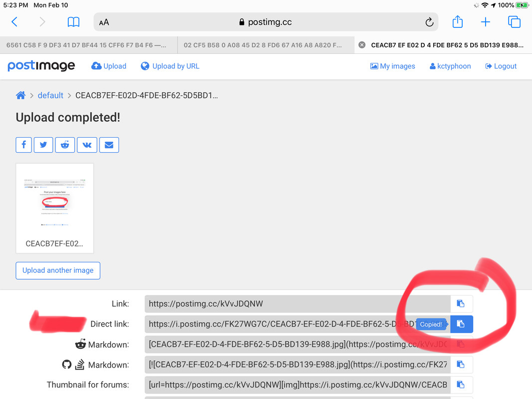The height and width of the screenshot is (399, 532).
Task: Open the postimage logo homepage
Action: pyautogui.click(x=41, y=65)
